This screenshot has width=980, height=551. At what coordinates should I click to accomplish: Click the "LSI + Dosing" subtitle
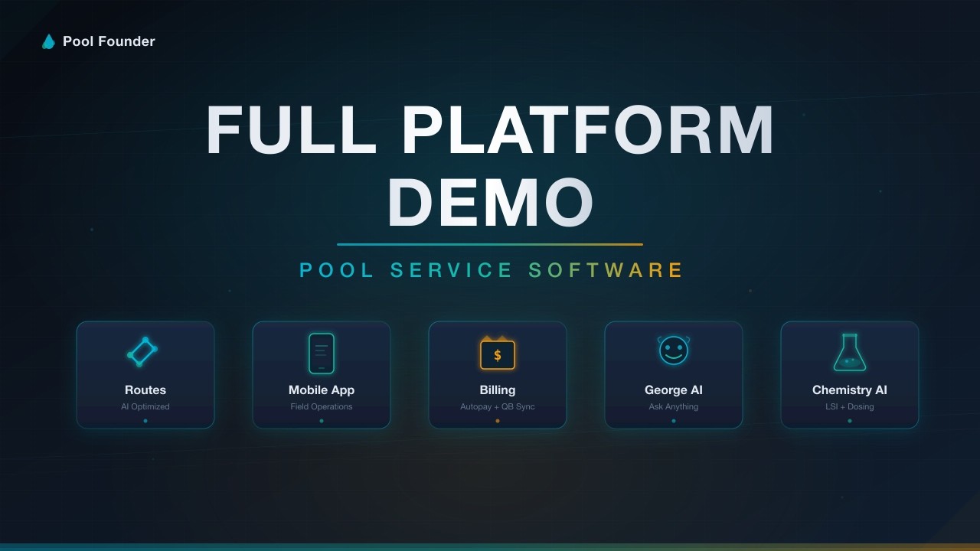click(x=850, y=406)
